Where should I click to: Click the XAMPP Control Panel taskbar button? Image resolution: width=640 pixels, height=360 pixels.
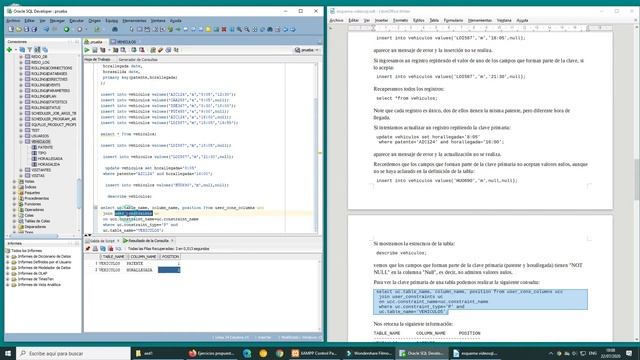click(314, 353)
